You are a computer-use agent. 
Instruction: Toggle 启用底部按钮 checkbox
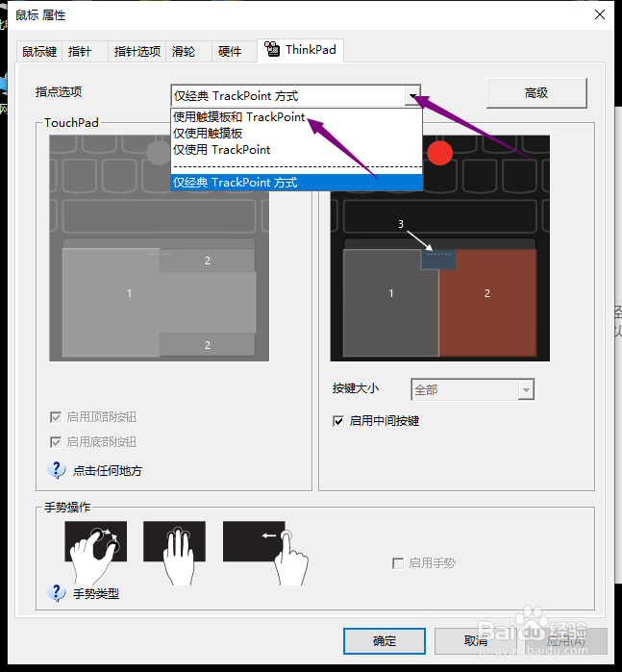click(x=56, y=442)
